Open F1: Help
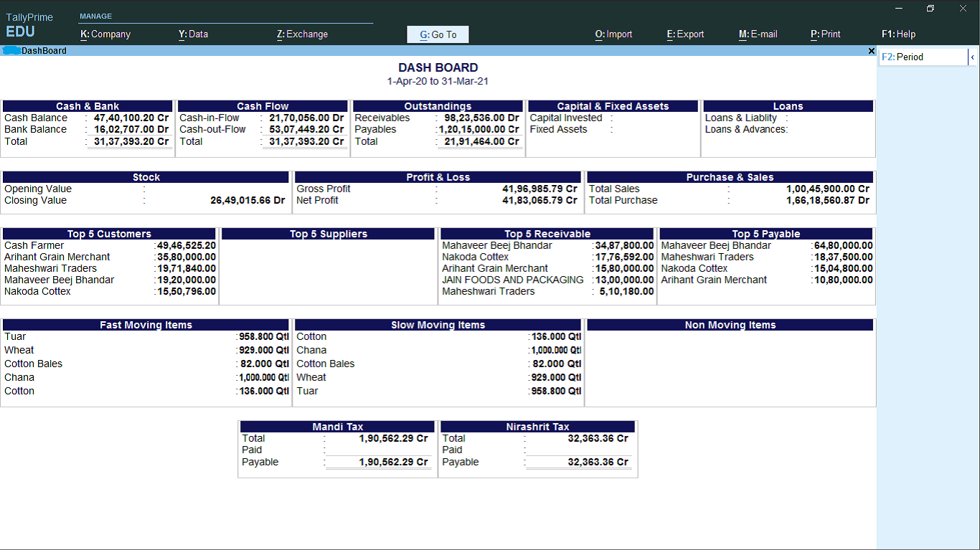This screenshot has height=550, width=980. (x=898, y=34)
